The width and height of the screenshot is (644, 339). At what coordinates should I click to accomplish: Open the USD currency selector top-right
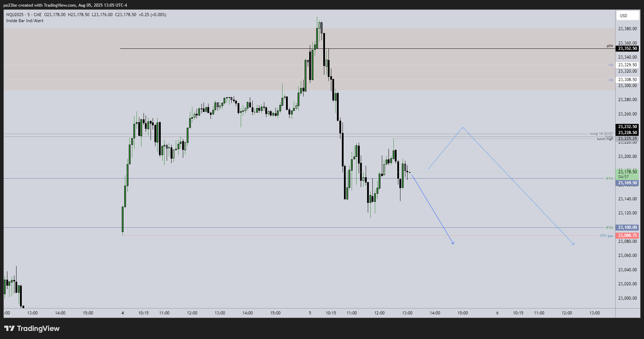coord(628,15)
